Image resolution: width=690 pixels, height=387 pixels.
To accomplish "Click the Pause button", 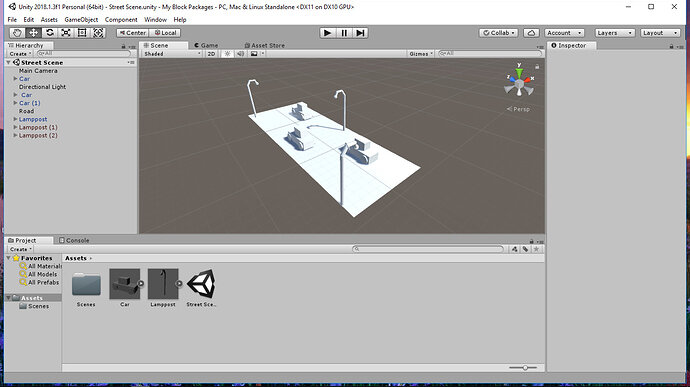I will (x=344, y=33).
